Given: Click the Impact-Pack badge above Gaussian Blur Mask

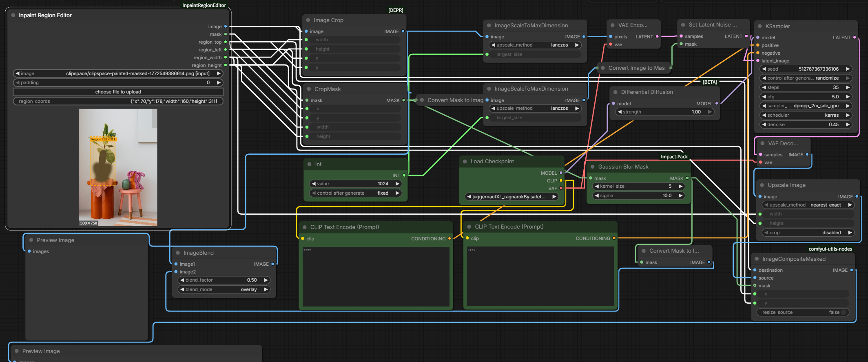Looking at the screenshot, I should coord(674,157).
